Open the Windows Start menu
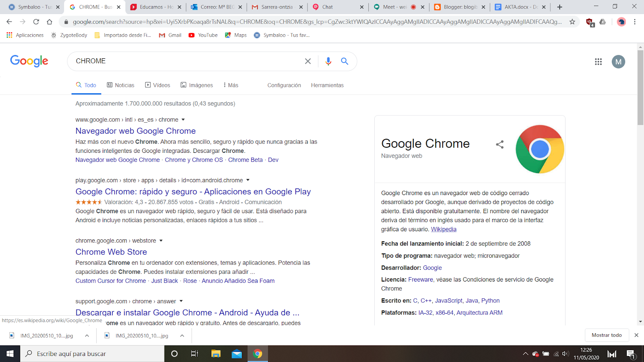644x362 pixels. click(10, 354)
